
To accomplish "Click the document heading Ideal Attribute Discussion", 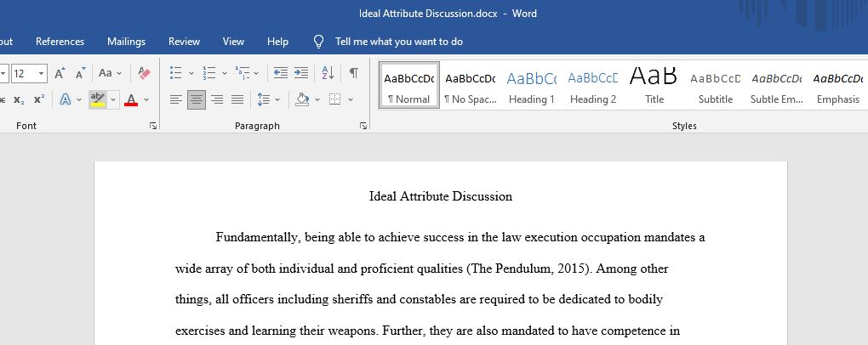I will [441, 196].
